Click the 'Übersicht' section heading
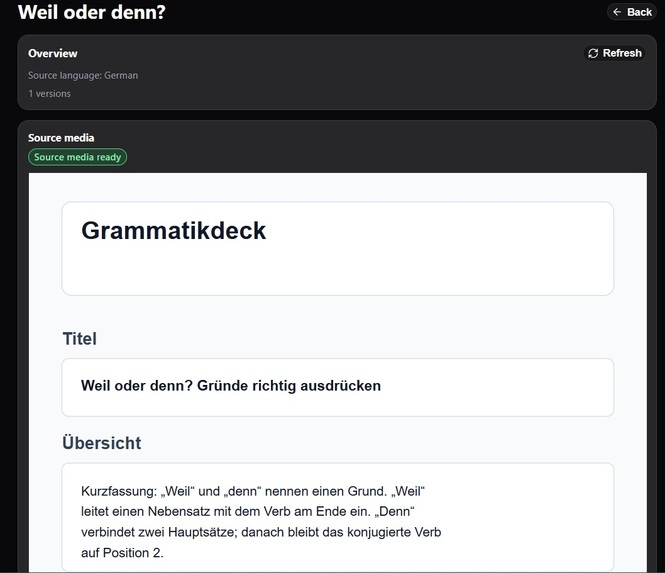 [x=102, y=443]
